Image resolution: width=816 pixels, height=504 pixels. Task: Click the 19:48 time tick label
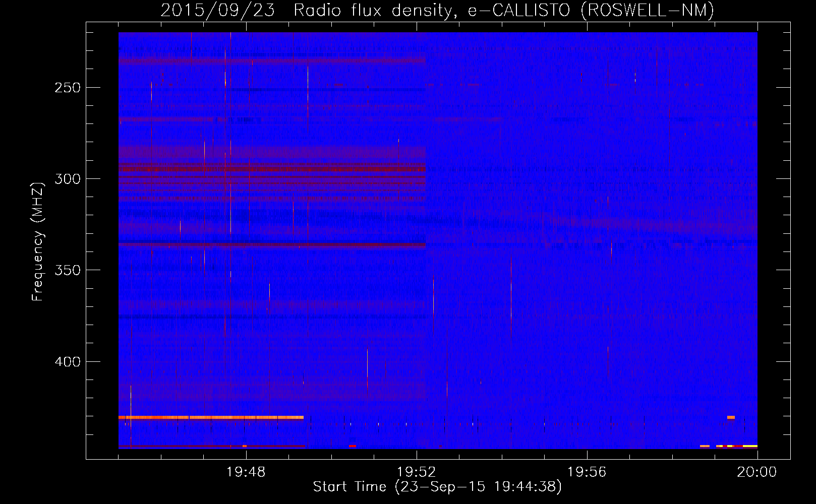246,472
